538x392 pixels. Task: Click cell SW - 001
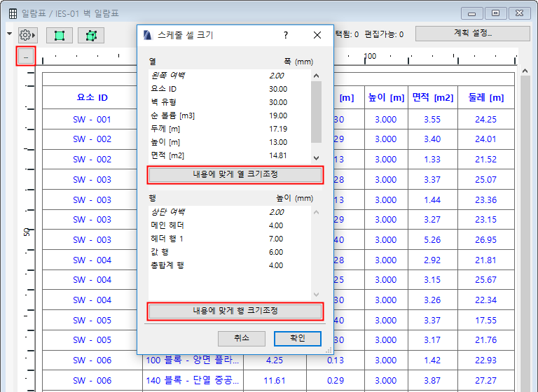[92, 119]
